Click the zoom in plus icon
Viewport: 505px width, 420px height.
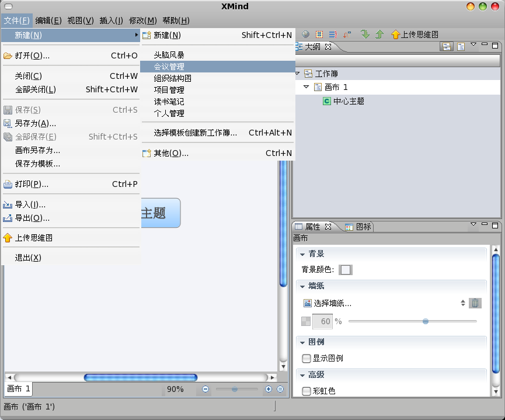click(269, 389)
